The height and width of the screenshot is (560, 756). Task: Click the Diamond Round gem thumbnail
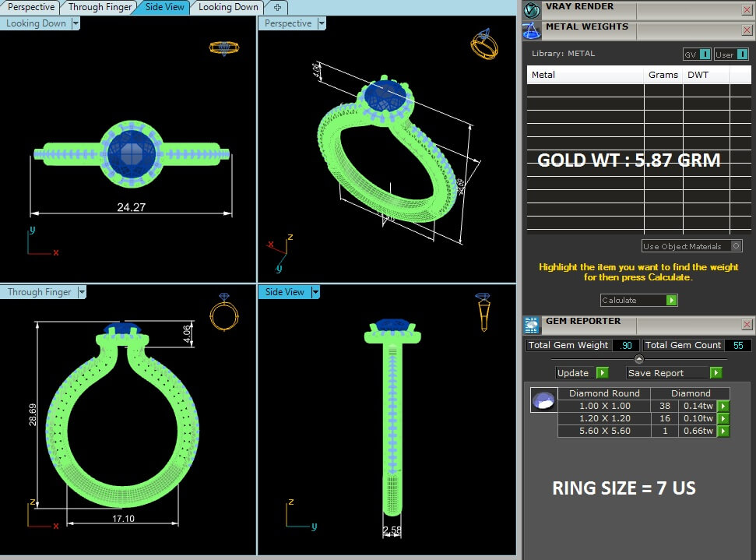[x=543, y=400]
